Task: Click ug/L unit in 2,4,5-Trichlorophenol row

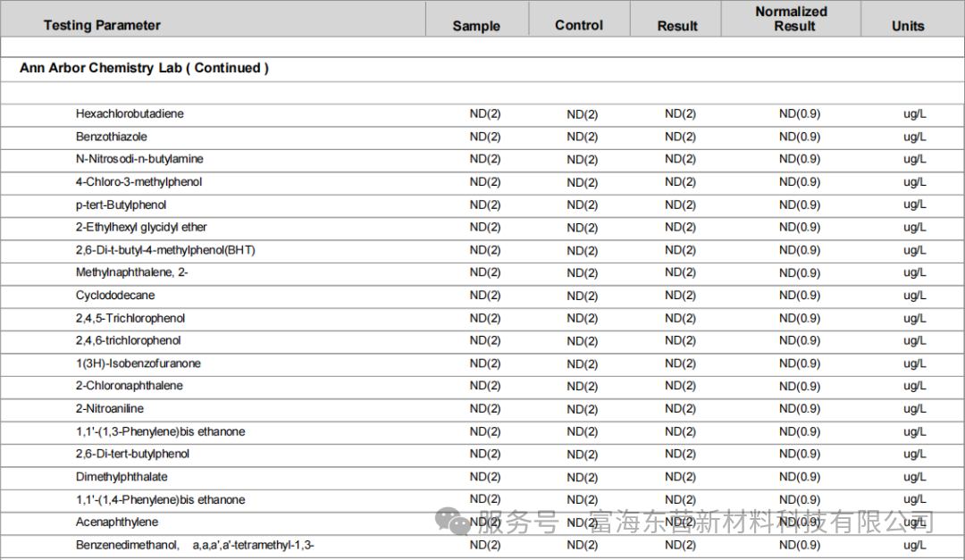Action: [x=915, y=318]
